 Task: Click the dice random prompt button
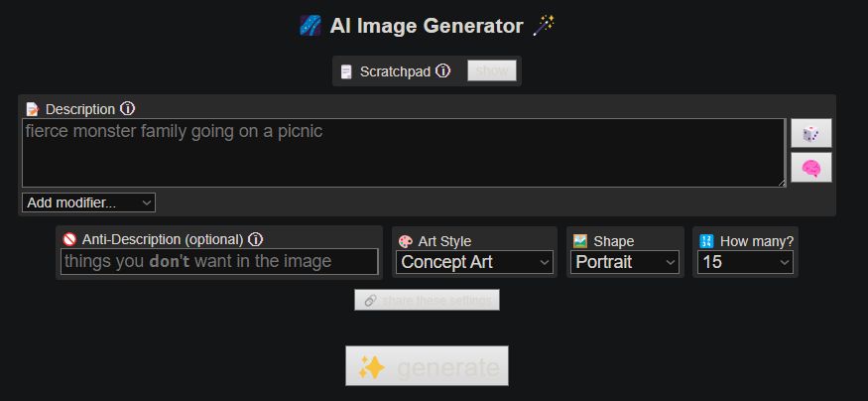coord(810,134)
